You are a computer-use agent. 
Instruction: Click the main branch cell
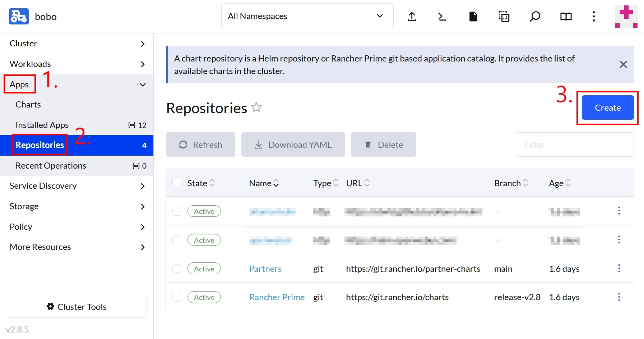coord(503,269)
